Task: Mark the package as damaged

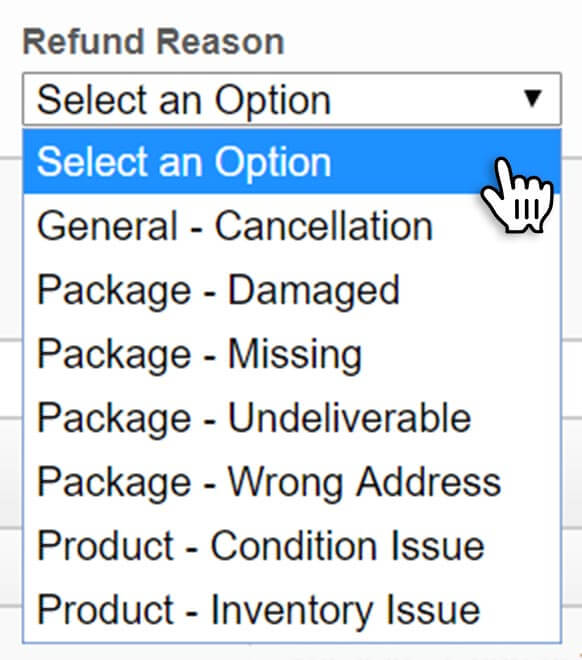Action: [292, 290]
